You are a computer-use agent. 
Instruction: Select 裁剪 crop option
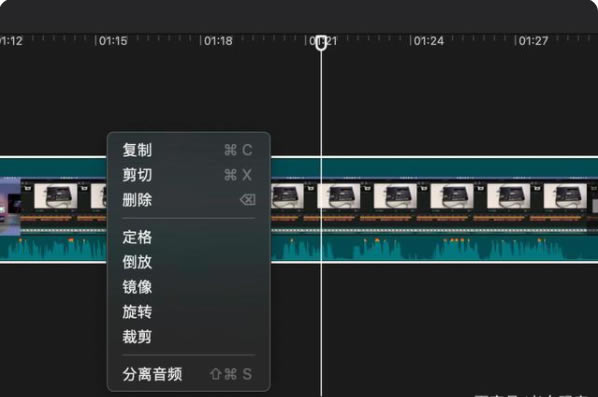click(189, 336)
